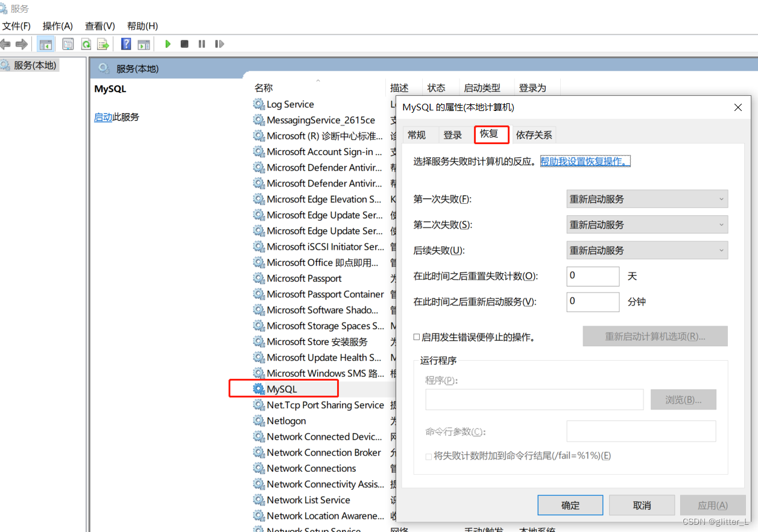Click the Back arrow in toolbar
This screenshot has width=758, height=532.
(x=5, y=44)
